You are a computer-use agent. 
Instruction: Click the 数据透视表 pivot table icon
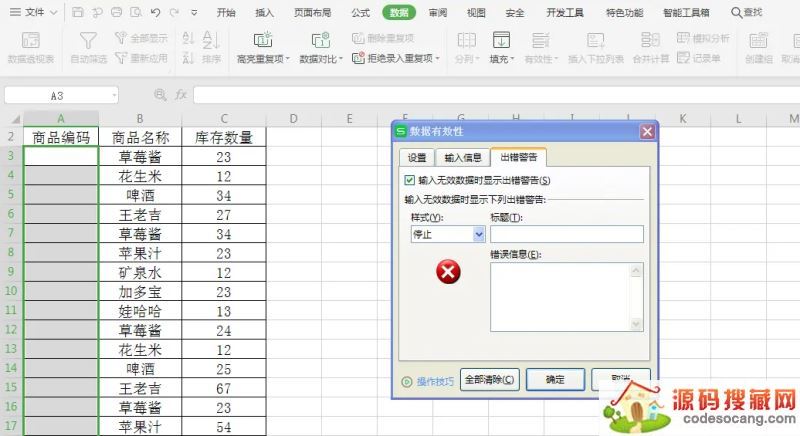[x=31, y=40]
